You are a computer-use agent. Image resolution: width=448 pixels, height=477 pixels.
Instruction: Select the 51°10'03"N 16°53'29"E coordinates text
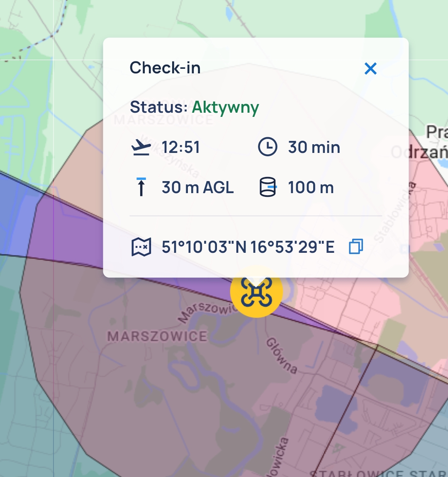248,247
